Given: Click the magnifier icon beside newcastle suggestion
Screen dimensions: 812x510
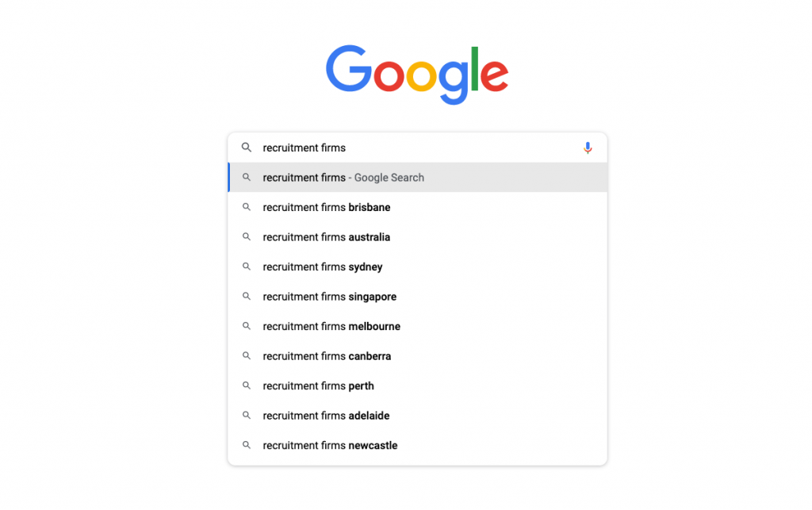Looking at the screenshot, I should (247, 445).
